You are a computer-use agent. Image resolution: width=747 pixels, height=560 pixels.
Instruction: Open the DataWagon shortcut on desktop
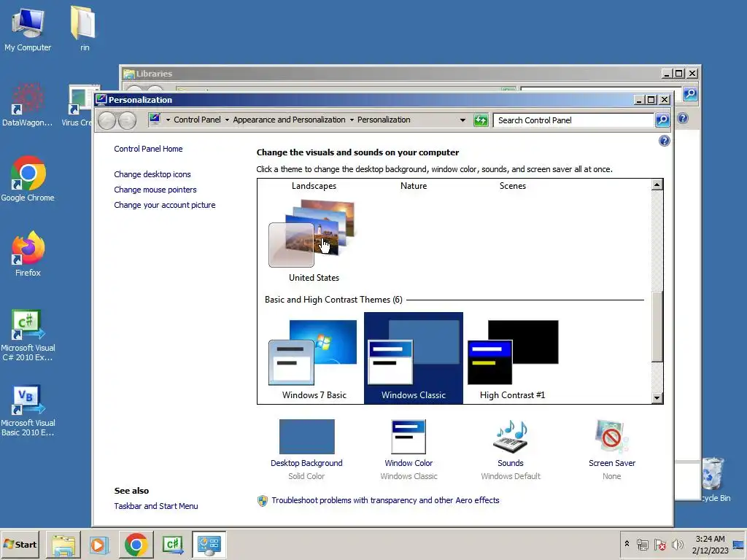(x=27, y=105)
